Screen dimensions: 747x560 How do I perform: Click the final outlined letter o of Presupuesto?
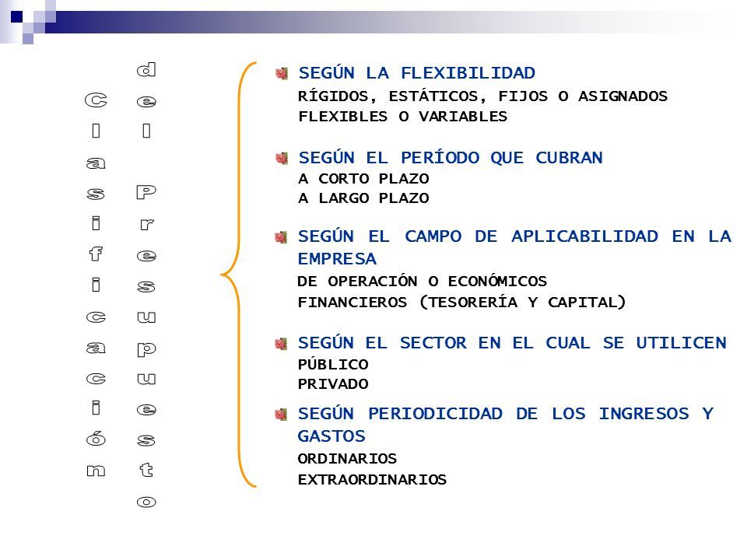[146, 502]
